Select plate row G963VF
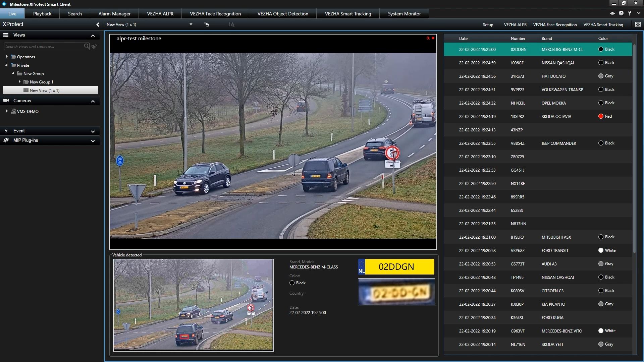Screen dimensions: 644x362 [538, 331]
